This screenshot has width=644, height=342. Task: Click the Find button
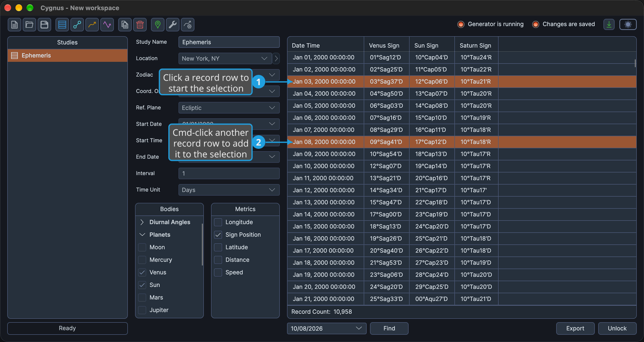[x=389, y=328]
